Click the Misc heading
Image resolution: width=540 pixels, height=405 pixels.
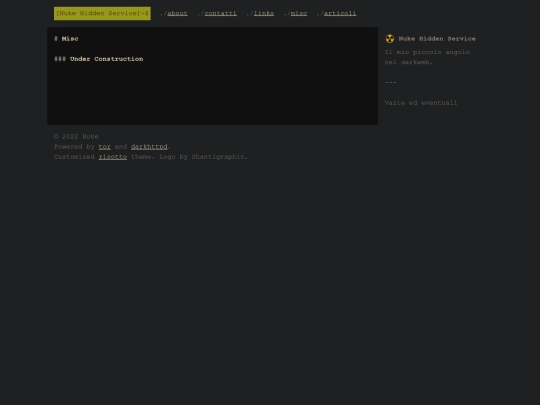66,39
